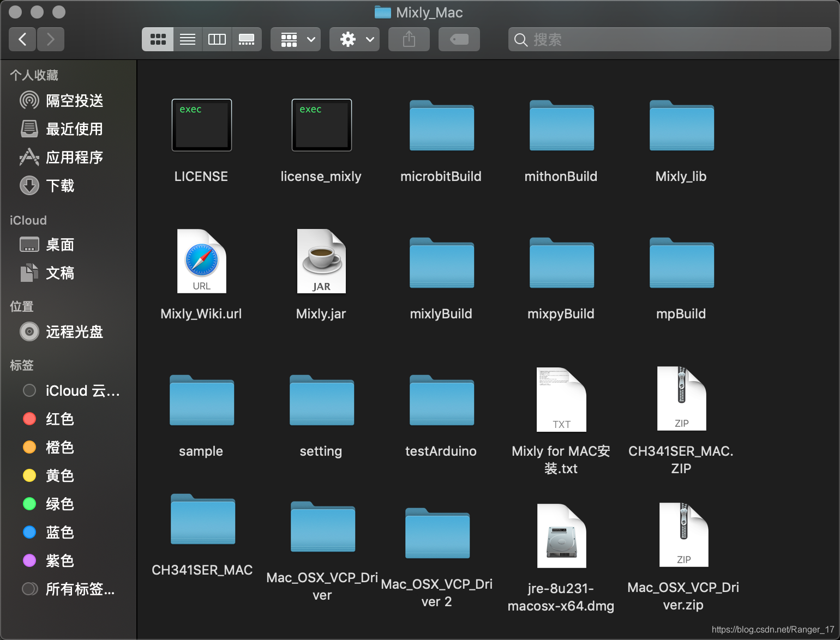
Task: Switch to column view
Action: click(x=217, y=39)
